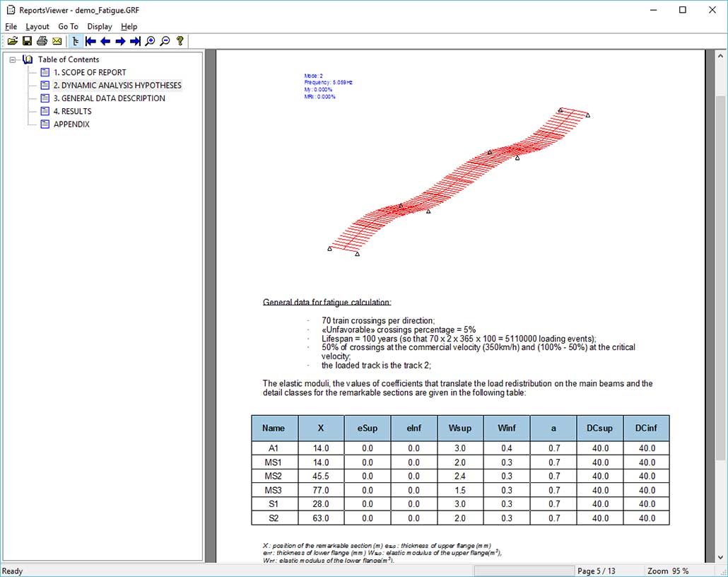Open the Layout menu
The image size is (728, 577).
37,26
